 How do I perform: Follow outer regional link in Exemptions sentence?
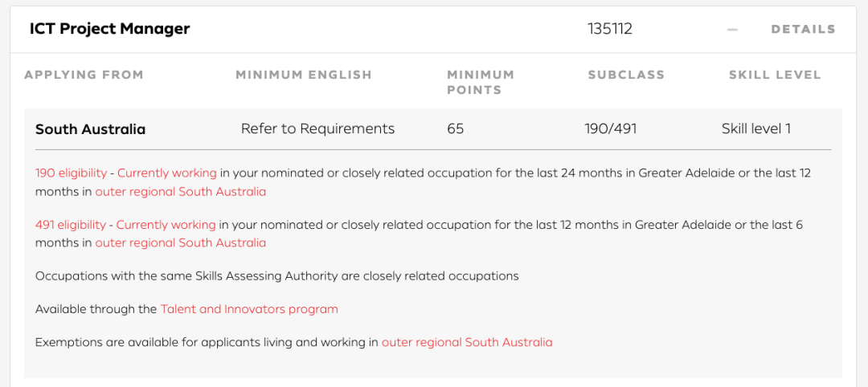coord(467,342)
